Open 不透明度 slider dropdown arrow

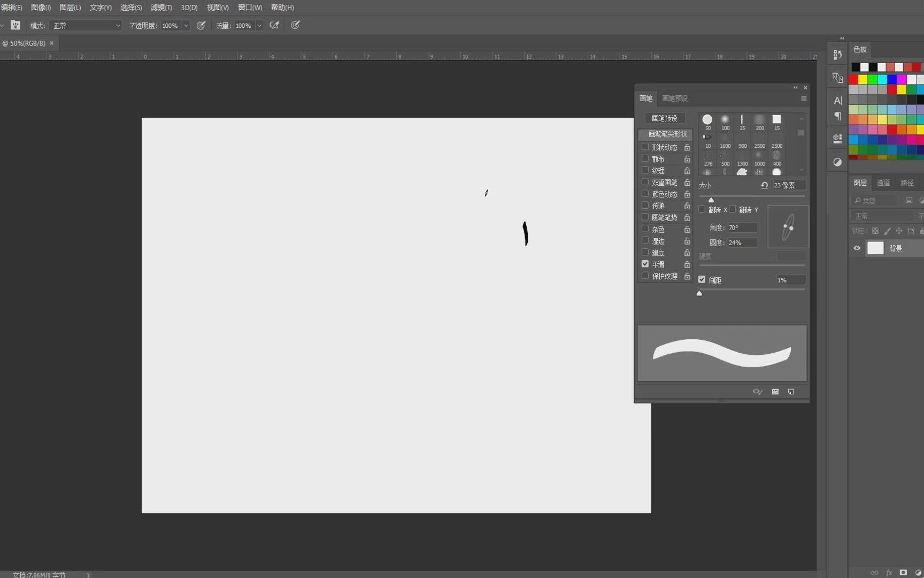click(x=186, y=26)
